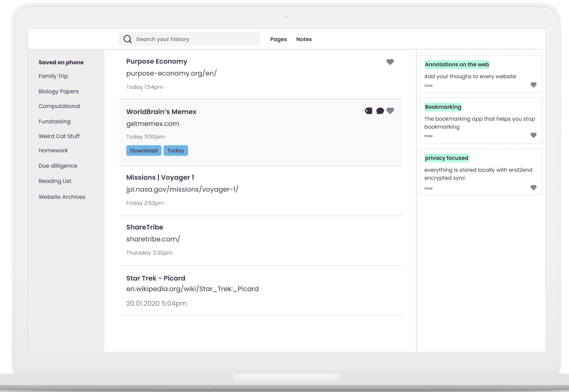Select Website Archives in sidebar
Viewport: 569px width, 392px height.
[x=62, y=197]
